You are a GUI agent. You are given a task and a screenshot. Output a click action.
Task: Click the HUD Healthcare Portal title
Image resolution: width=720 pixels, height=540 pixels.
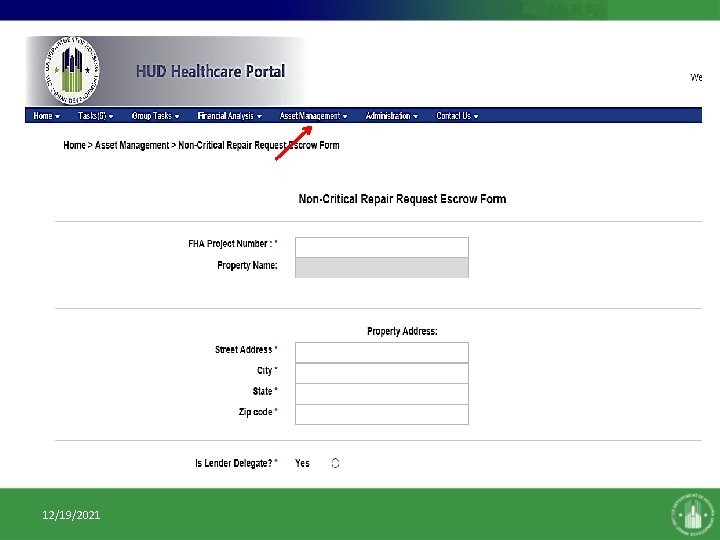coord(210,71)
